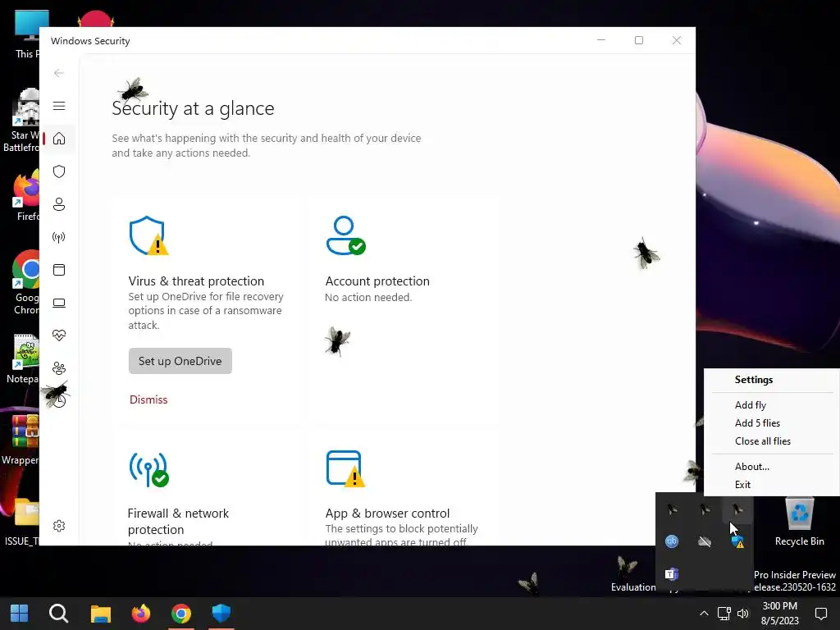The height and width of the screenshot is (630, 840).
Task: Select Add fly menu entry
Action: 751,405
